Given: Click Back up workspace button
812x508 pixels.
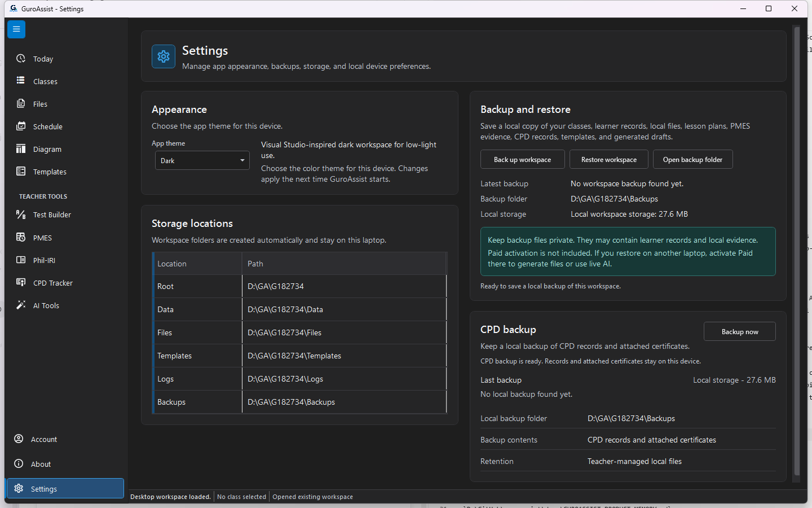Looking at the screenshot, I should pyautogui.click(x=523, y=160).
